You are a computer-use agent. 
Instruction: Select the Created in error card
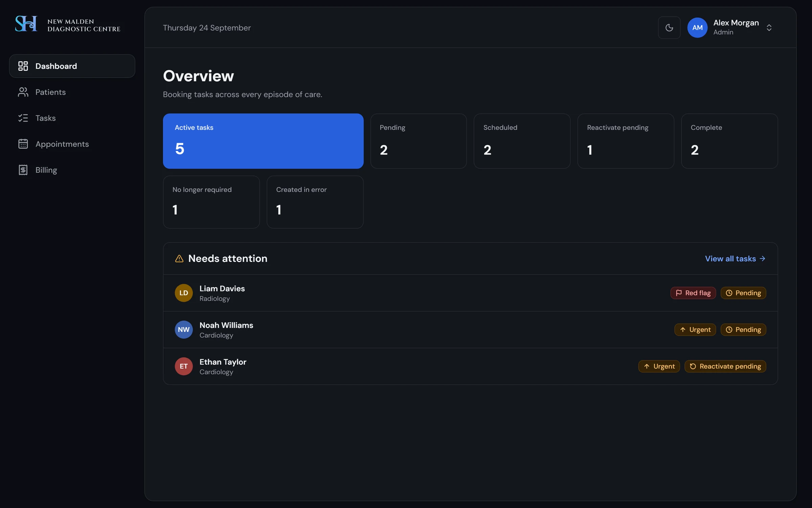coord(315,202)
